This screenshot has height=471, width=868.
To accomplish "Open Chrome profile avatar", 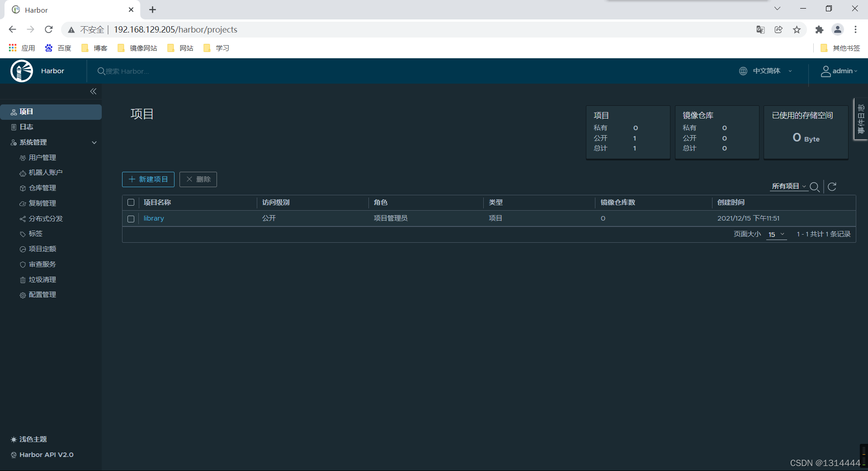I will pyautogui.click(x=838, y=29).
